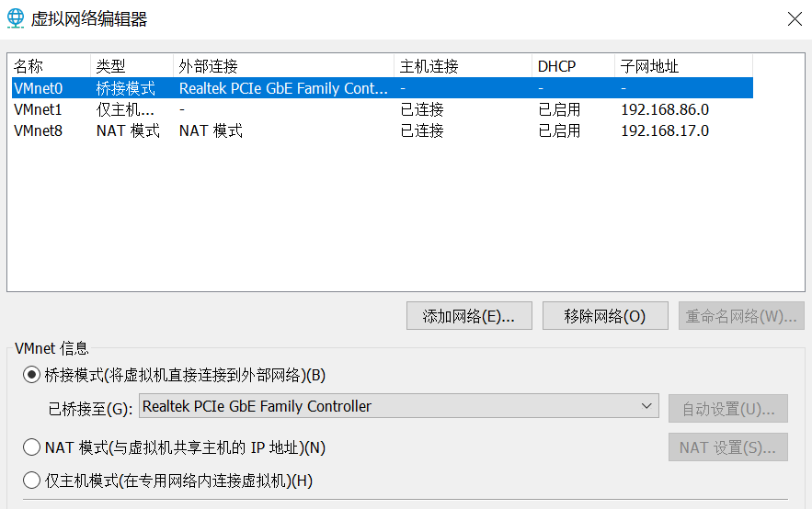This screenshot has height=509, width=812.
Task: Click the 子网地址 column header
Action: (682, 66)
